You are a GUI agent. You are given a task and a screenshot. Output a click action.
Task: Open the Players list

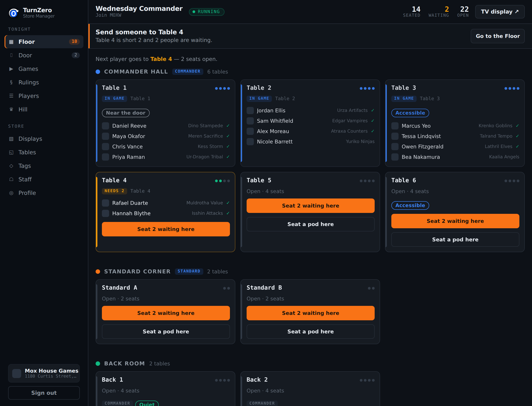44,96
